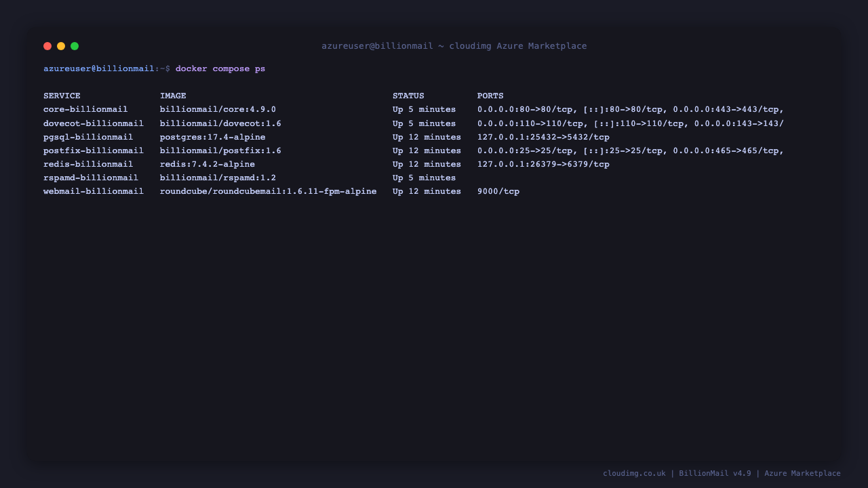868x488 pixels.
Task: Click 'Up 12 minutes' status of webmail-billionmail
Action: pyautogui.click(x=427, y=191)
